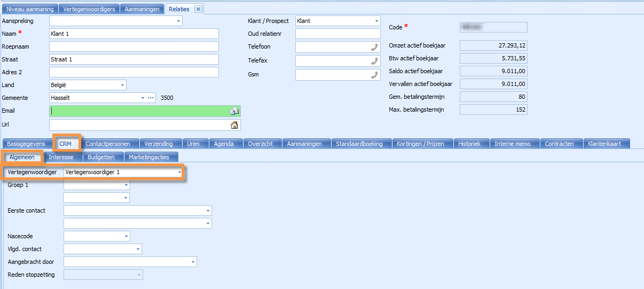Click the Gem. betalingstermijn value 80
Image resolution: width=644 pixels, height=289 pixels.
pyautogui.click(x=493, y=97)
